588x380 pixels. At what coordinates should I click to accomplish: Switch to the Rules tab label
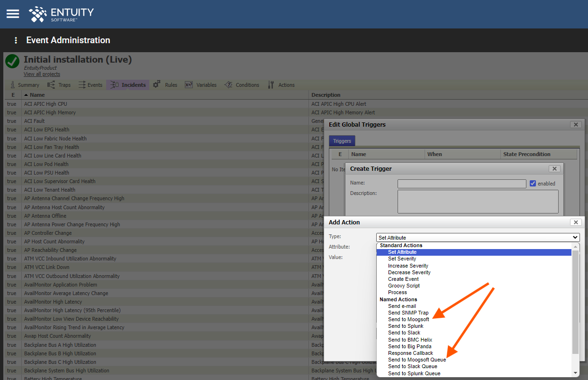[171, 85]
